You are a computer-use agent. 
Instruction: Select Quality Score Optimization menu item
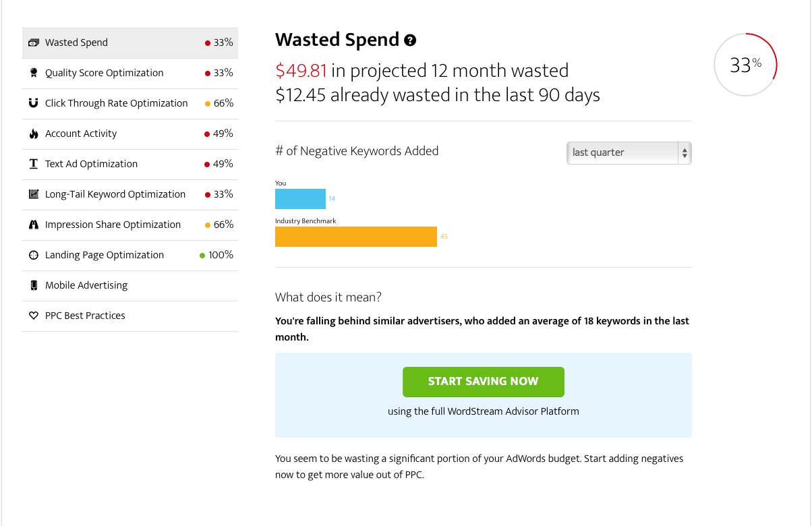(x=130, y=73)
